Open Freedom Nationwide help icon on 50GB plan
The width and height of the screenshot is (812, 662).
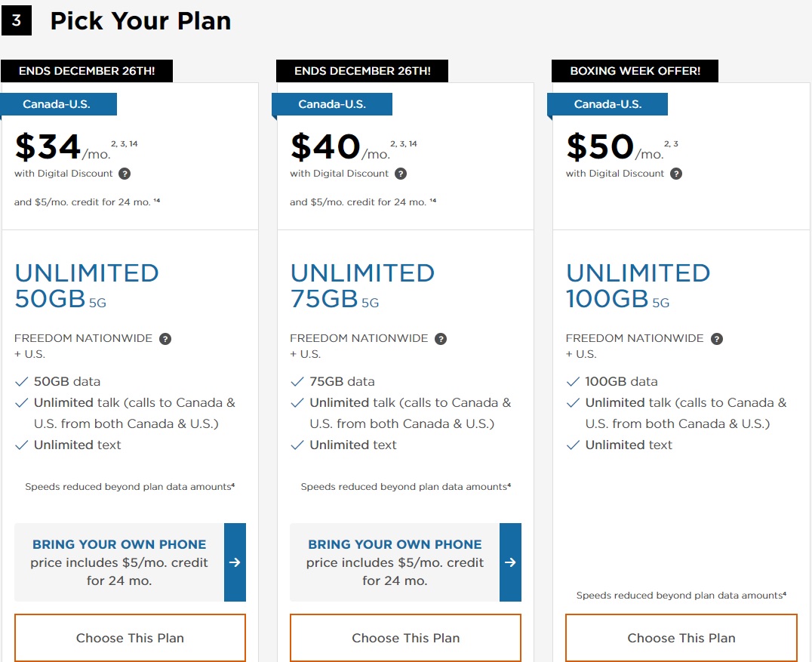165,339
